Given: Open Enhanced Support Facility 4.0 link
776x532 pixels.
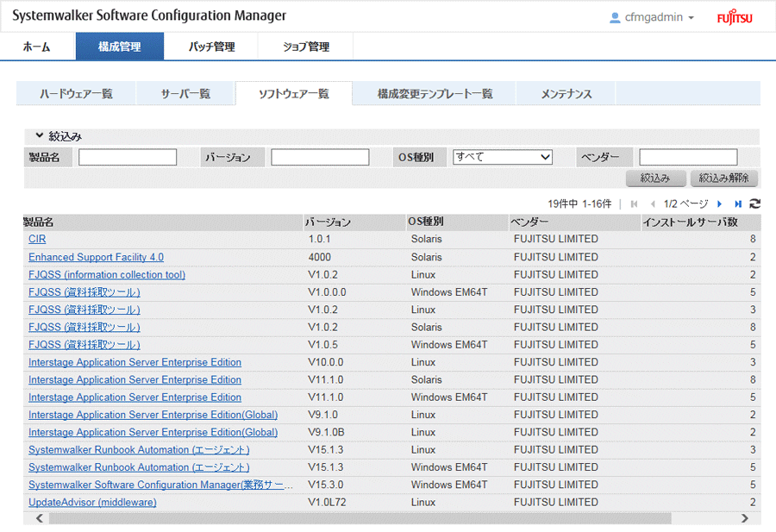Looking at the screenshot, I should click(x=96, y=257).
